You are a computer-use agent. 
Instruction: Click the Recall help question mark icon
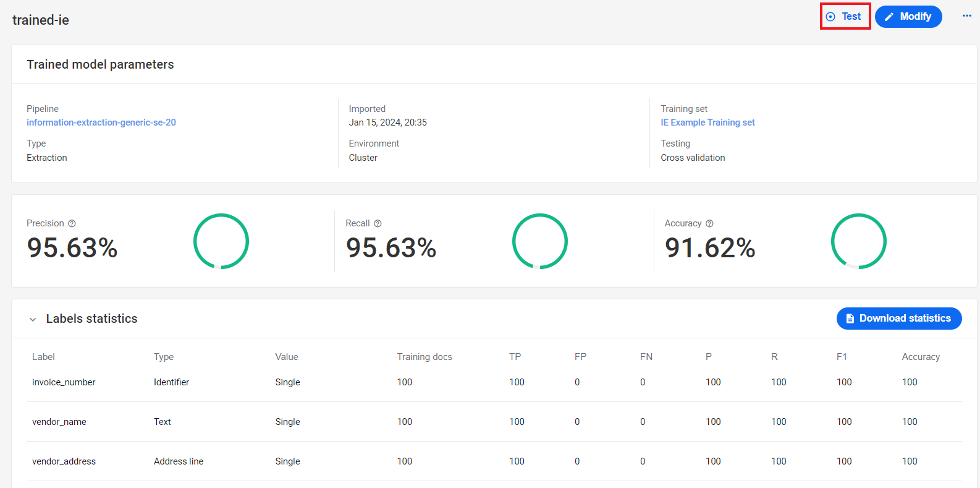(x=378, y=223)
